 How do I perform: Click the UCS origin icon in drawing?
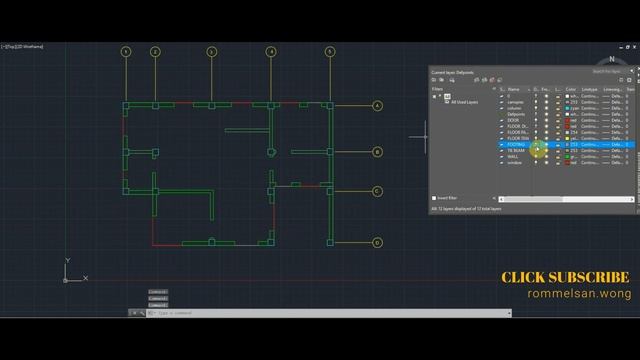65,280
